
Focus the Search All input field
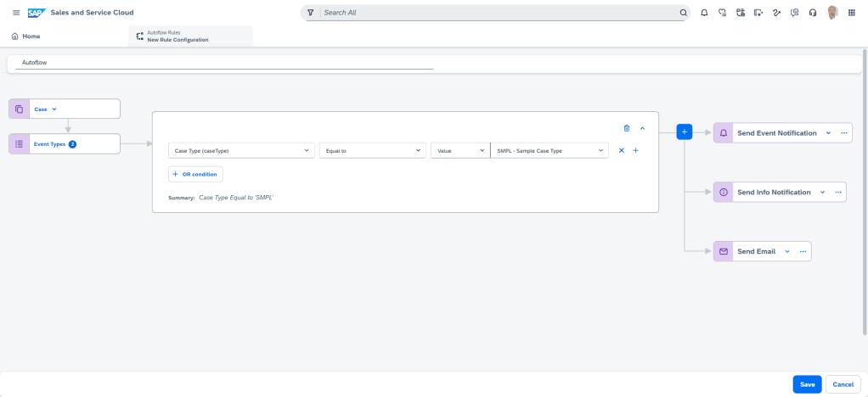pos(499,12)
